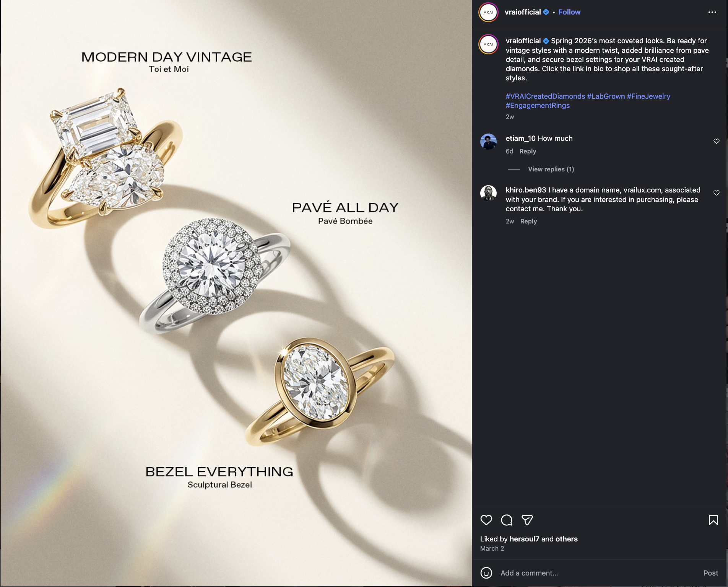Open the #EngagementRings hashtag
Viewport: 728px width, 587px height.
click(538, 106)
